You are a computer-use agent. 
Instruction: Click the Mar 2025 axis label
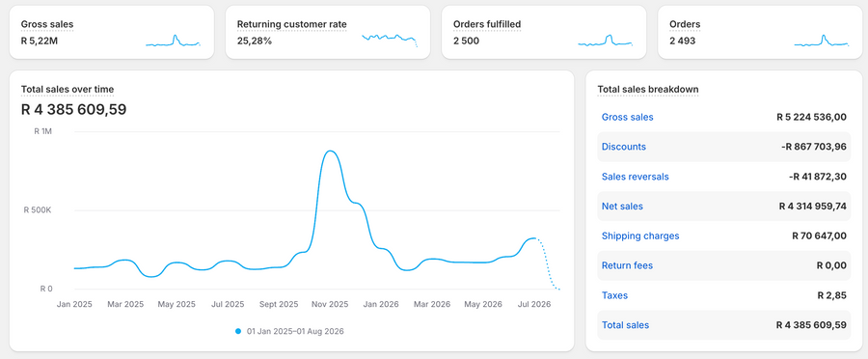pyautogui.click(x=125, y=304)
